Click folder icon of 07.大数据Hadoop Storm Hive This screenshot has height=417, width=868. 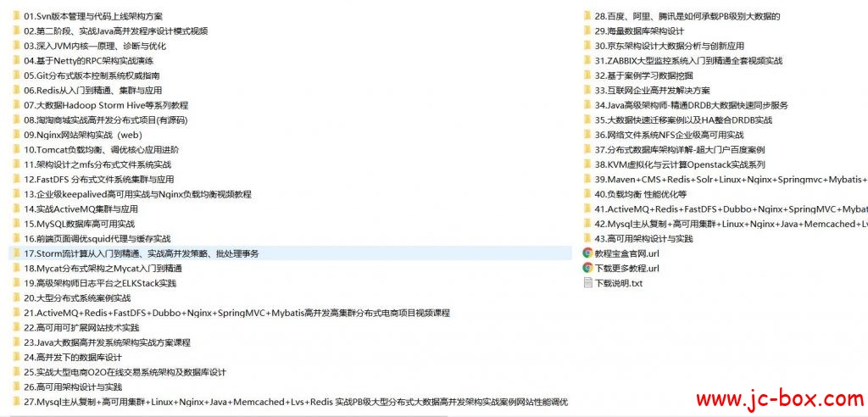(x=17, y=105)
